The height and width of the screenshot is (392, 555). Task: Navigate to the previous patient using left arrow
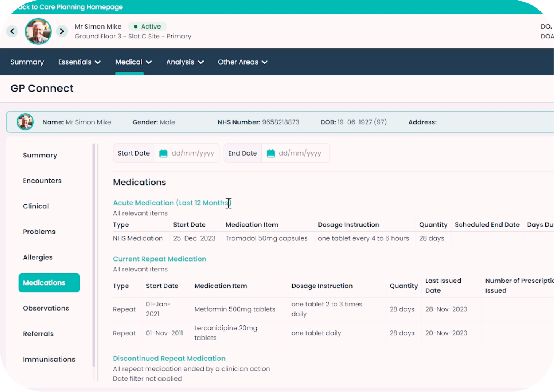[12, 31]
